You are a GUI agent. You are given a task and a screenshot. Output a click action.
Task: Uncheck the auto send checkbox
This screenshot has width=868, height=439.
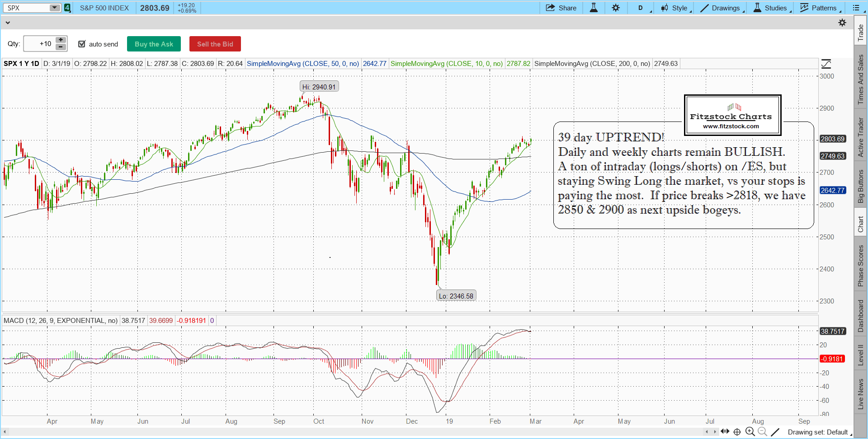pyautogui.click(x=82, y=44)
